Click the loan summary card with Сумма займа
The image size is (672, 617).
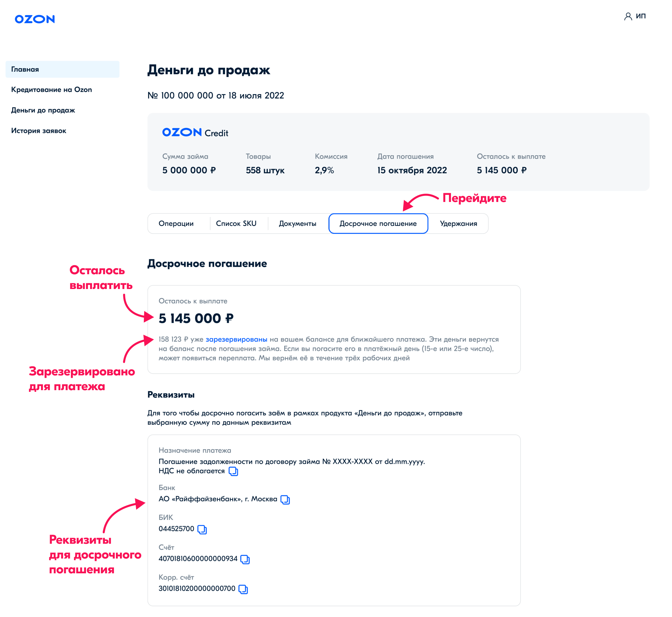pyautogui.click(x=398, y=151)
